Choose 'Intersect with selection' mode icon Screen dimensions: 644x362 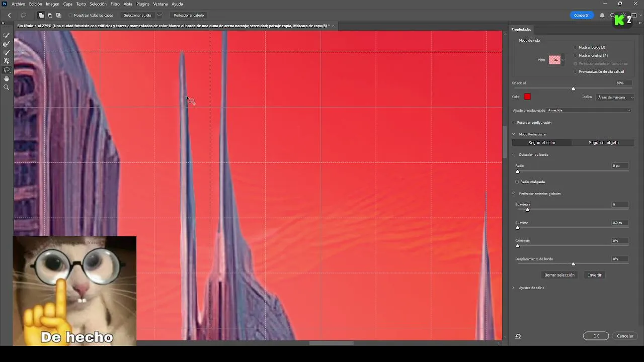(x=58, y=16)
